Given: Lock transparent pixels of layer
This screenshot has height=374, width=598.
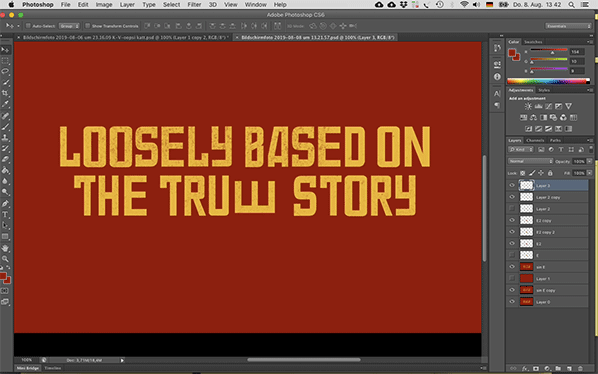Looking at the screenshot, I should click(523, 173).
